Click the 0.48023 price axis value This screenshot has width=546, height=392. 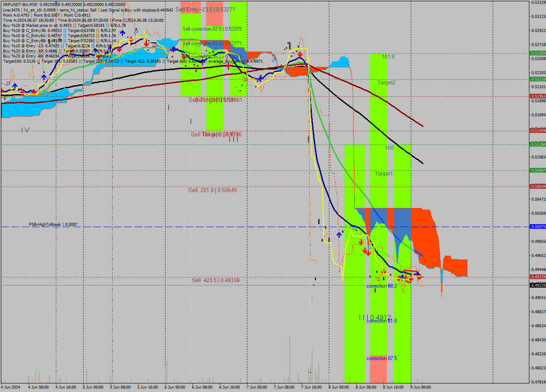539,368
